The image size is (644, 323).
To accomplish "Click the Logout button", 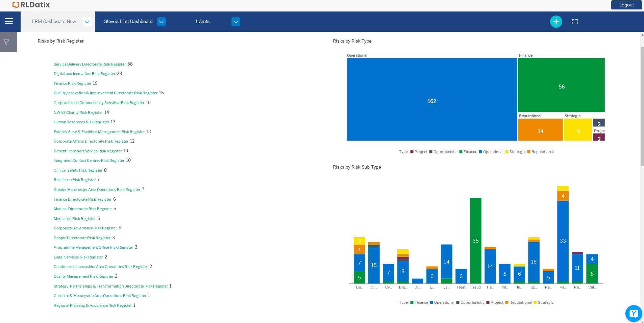I will pyautogui.click(x=626, y=5).
